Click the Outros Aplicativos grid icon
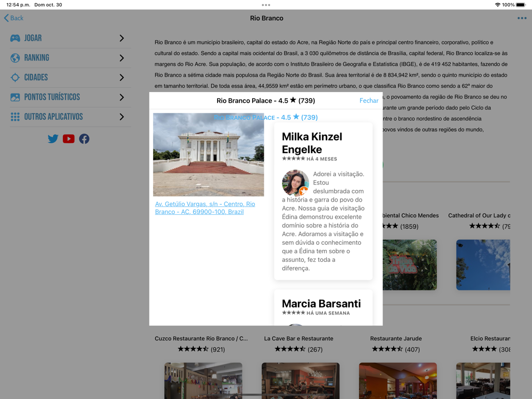 click(x=15, y=117)
